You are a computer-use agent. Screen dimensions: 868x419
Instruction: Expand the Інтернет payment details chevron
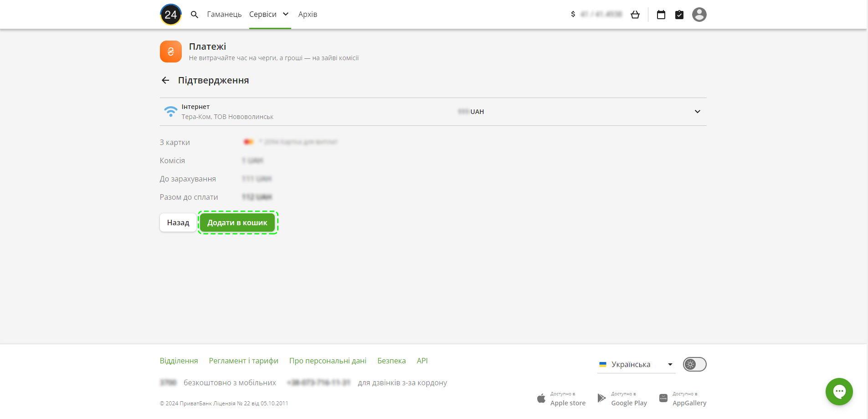click(698, 112)
